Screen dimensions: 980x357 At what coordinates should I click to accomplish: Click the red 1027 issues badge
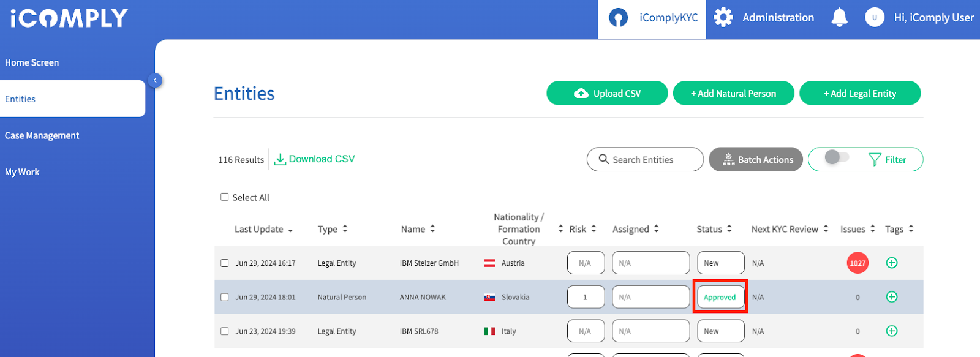(x=858, y=263)
